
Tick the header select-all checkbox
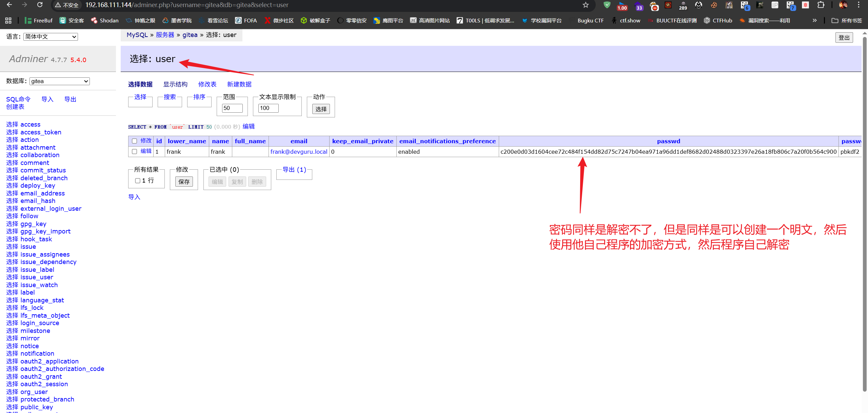pyautogui.click(x=135, y=141)
